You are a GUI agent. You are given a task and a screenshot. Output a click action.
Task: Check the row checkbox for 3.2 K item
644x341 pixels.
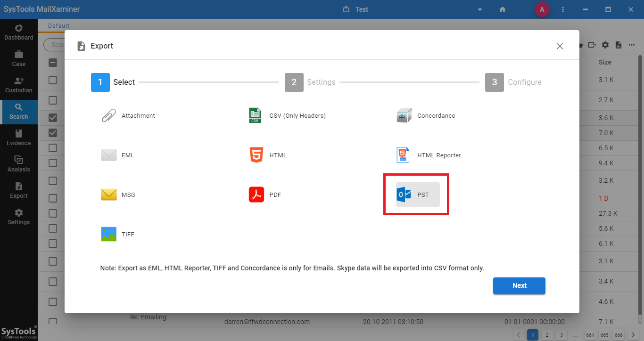[53, 180]
